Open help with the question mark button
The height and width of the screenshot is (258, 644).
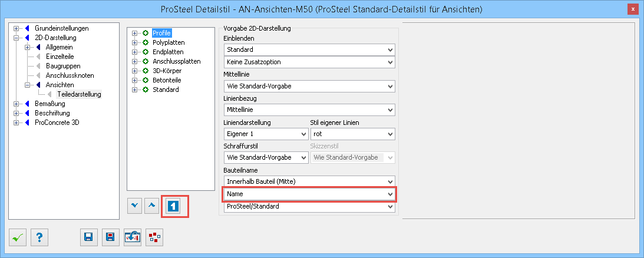click(39, 237)
